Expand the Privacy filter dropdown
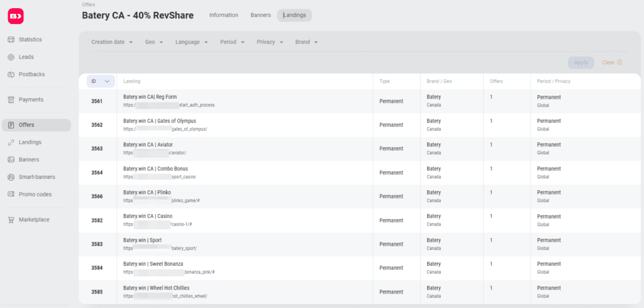 pos(270,42)
